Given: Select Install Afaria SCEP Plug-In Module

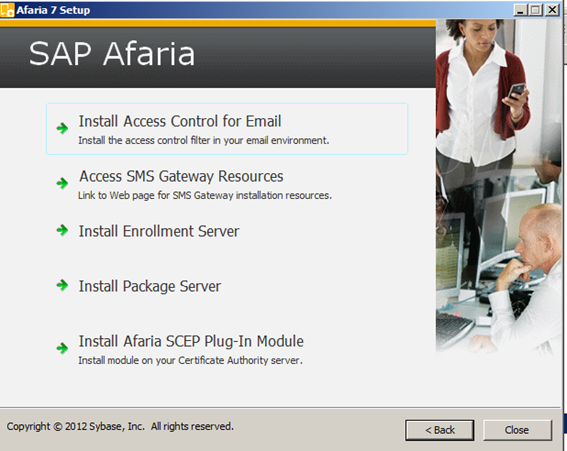Looking at the screenshot, I should coord(191,341).
